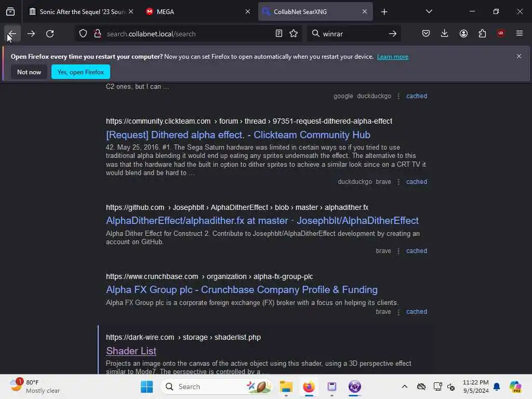Click the taskbar Search box

click(217, 387)
